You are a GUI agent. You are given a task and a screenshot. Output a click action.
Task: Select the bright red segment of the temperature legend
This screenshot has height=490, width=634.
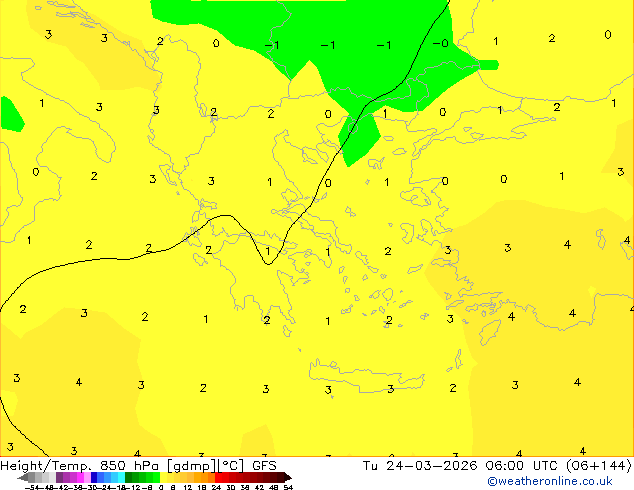tap(230, 477)
